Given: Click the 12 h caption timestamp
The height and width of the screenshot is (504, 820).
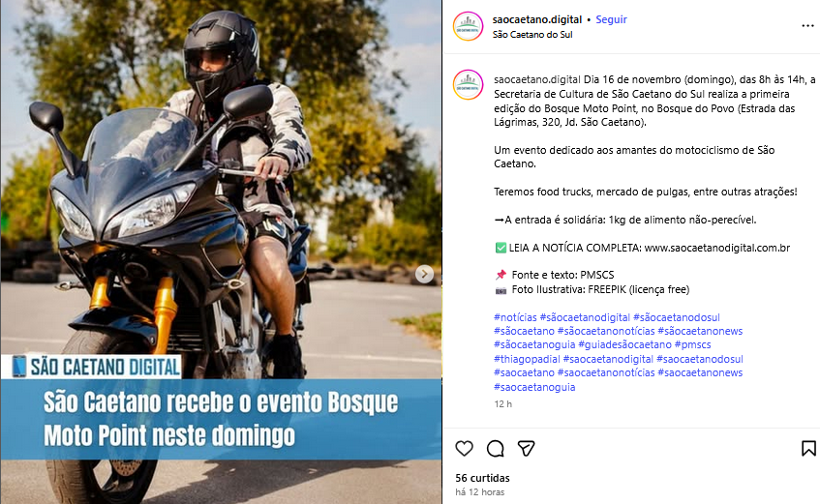Looking at the screenshot, I should tap(503, 404).
